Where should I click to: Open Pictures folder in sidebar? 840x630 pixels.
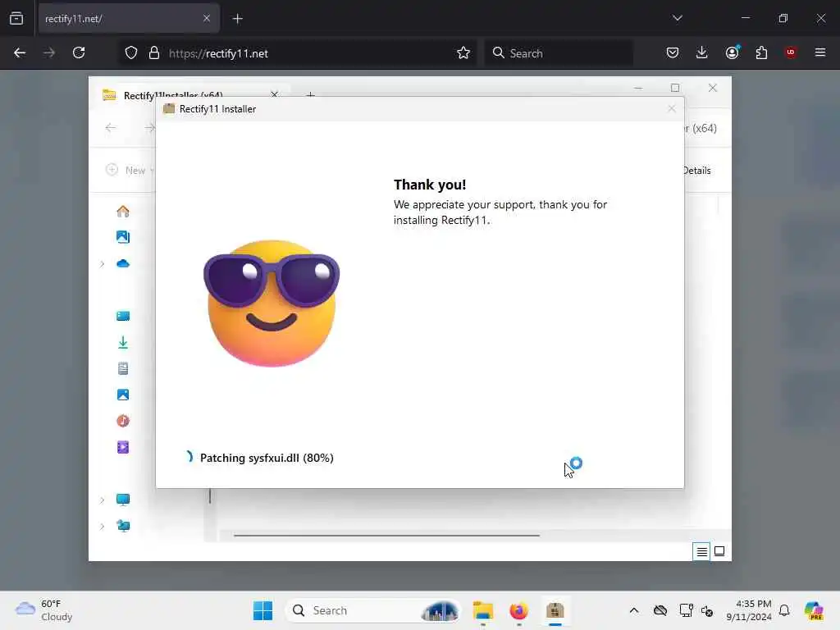[x=123, y=395]
